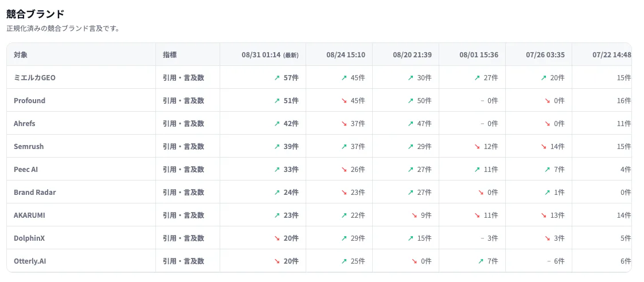Screen dimensions: 644x282
Task: Click the down arrow beside Peec AI 26件
Action: click(x=344, y=169)
